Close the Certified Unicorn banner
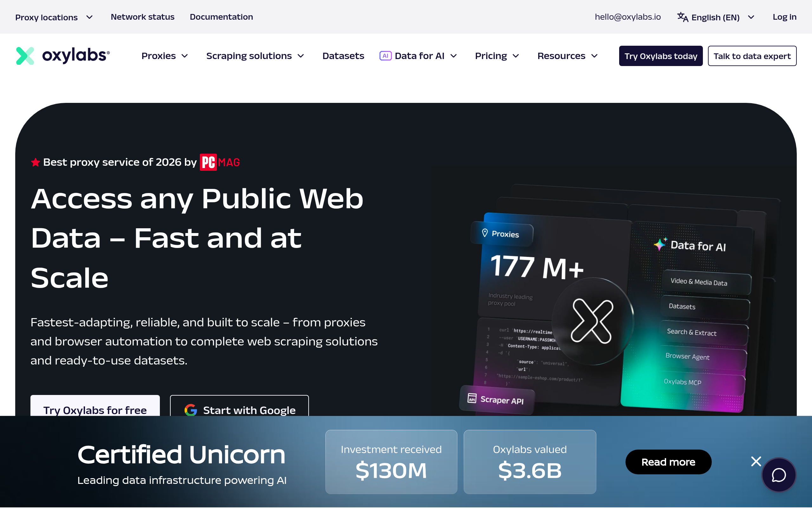 [x=756, y=462]
